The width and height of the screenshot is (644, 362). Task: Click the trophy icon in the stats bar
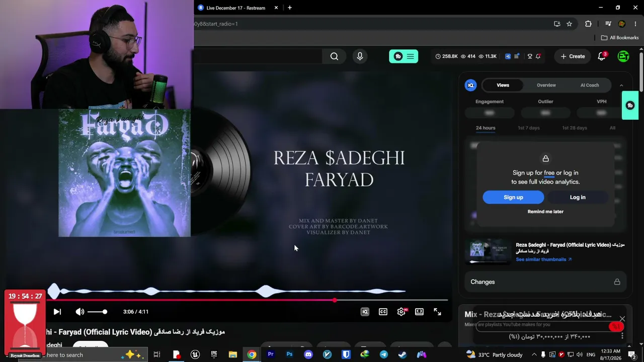click(530, 56)
